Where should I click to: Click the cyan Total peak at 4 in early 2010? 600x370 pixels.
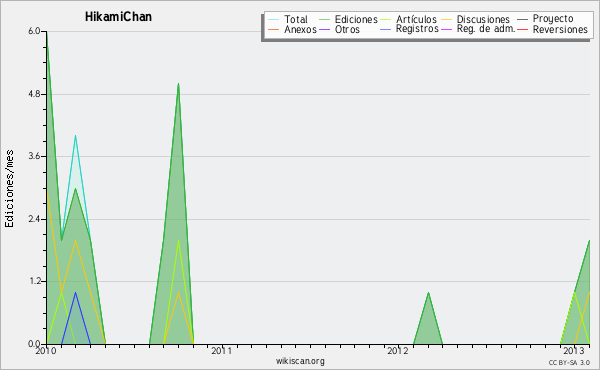click(75, 136)
